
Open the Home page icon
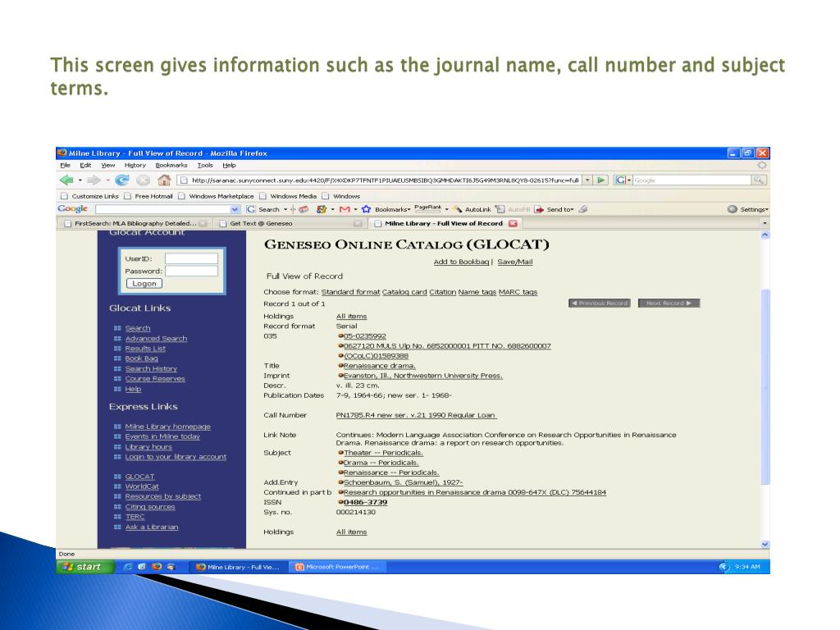164,180
